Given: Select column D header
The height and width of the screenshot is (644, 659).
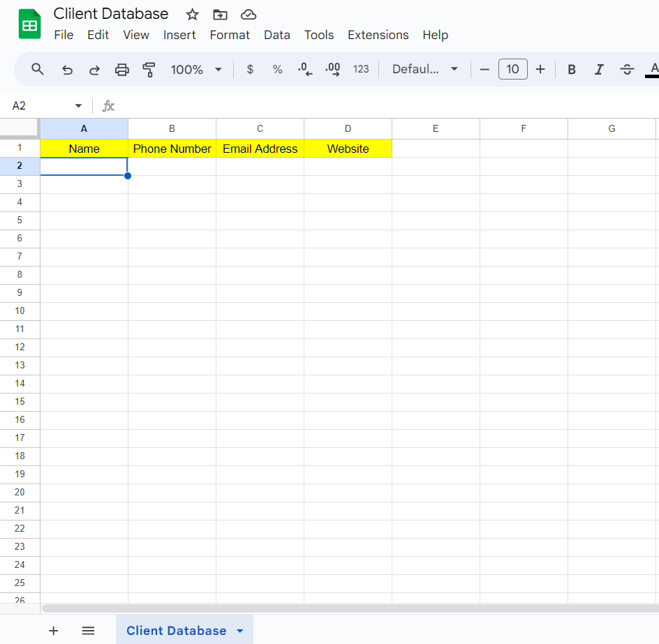Looking at the screenshot, I should tap(348, 128).
